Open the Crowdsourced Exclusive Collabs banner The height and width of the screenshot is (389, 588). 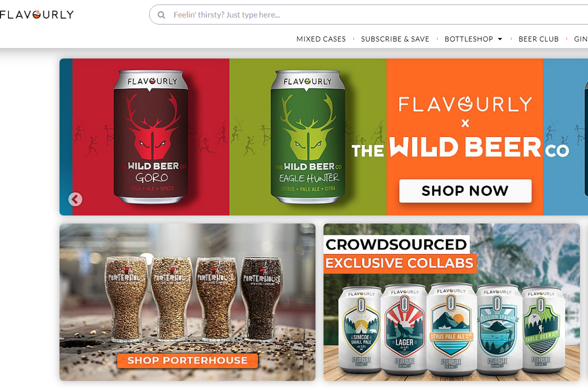pos(451,302)
